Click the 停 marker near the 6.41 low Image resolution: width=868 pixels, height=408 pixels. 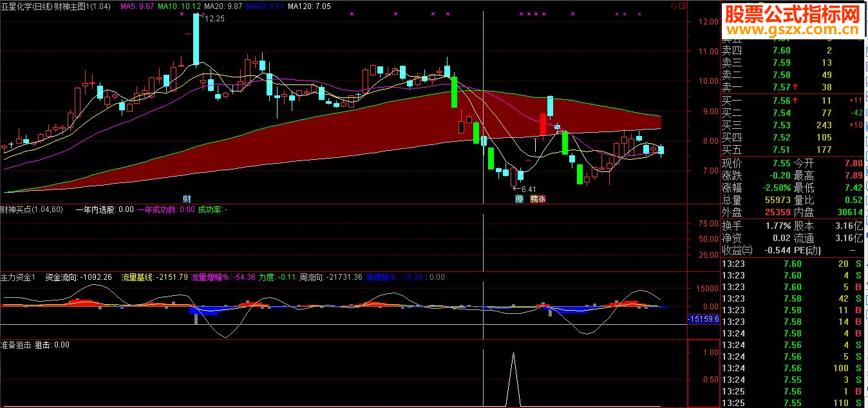(x=519, y=199)
